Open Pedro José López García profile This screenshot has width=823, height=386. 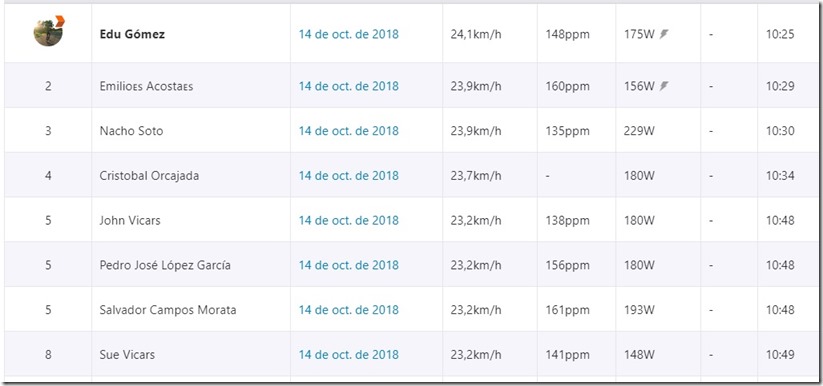click(x=165, y=265)
